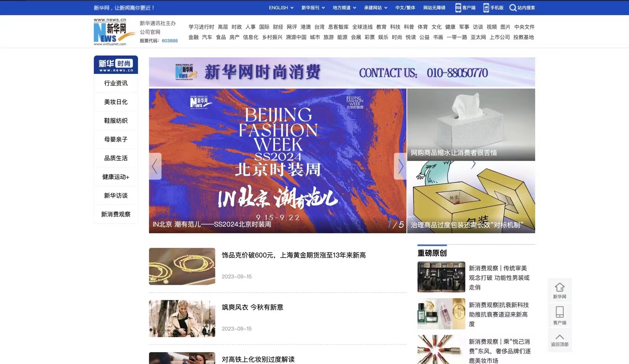
Task: Open 乘"悦己消费"东风 beauty market article
Action: [x=500, y=351]
